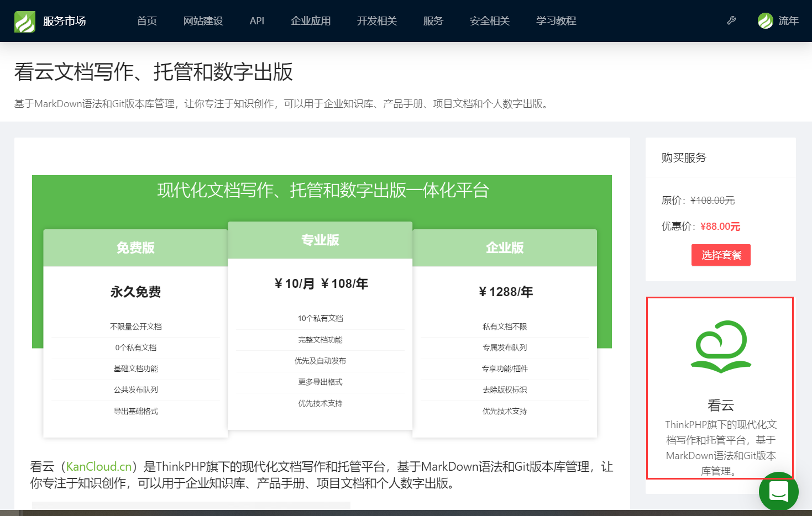
Task: Click the red 选择套餐 button
Action: pyautogui.click(x=721, y=255)
